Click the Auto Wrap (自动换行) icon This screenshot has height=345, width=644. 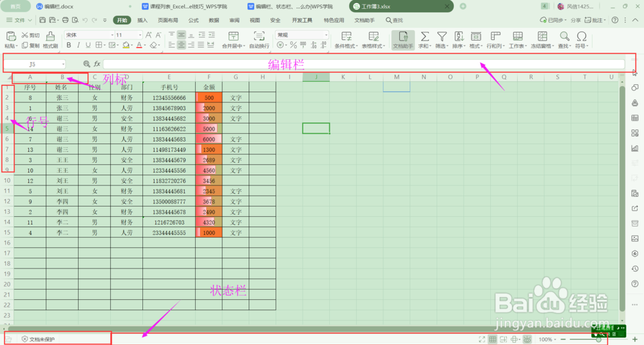pos(259,37)
